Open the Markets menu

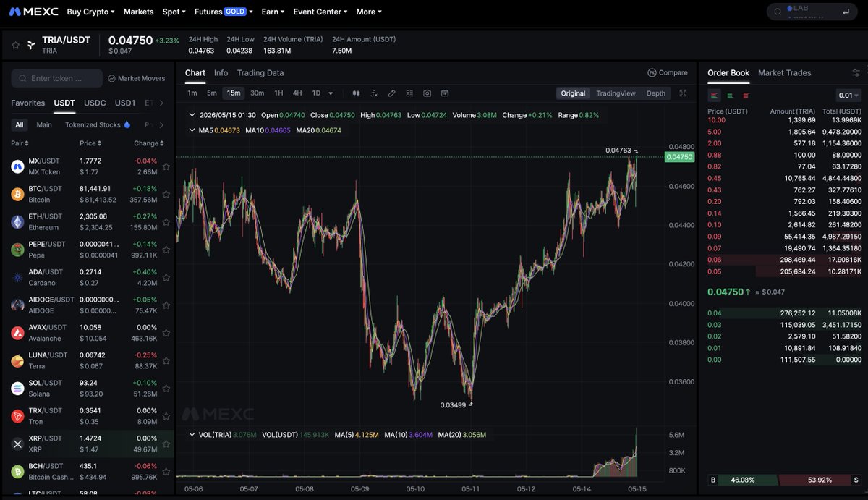click(138, 12)
